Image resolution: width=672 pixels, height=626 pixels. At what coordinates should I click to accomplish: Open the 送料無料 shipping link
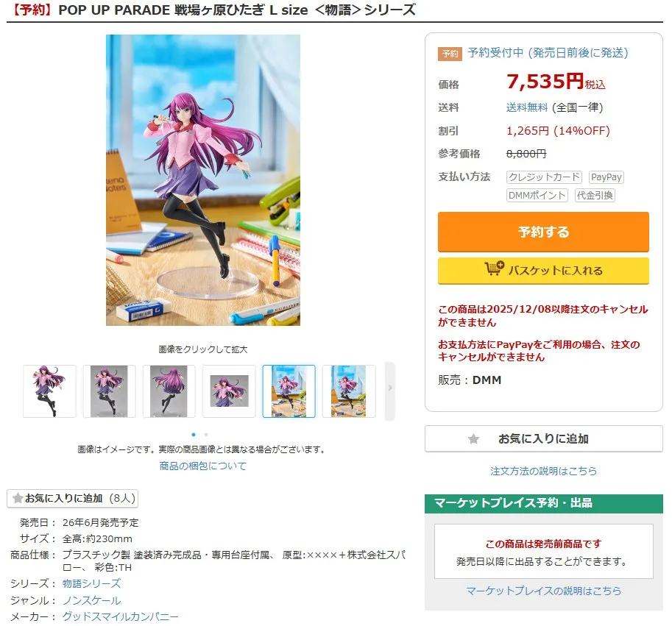point(527,107)
